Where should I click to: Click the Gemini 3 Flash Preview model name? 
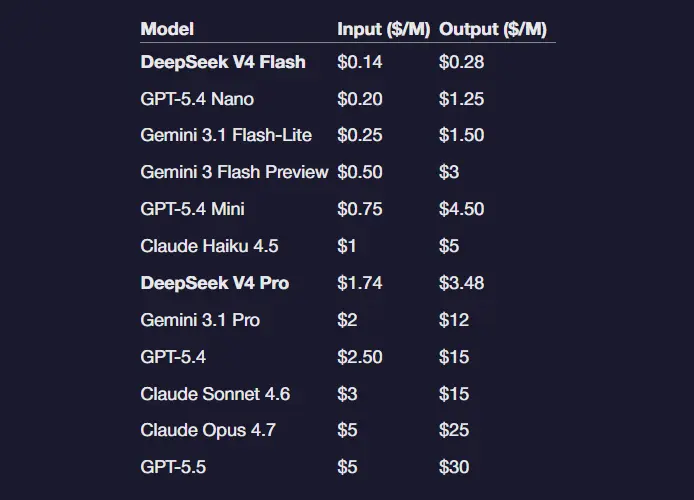(x=234, y=172)
